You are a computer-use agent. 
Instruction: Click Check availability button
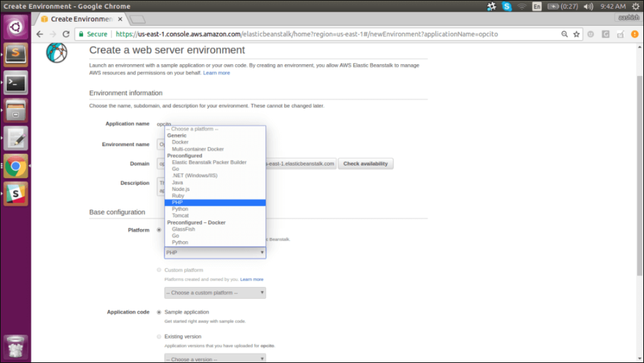(365, 164)
